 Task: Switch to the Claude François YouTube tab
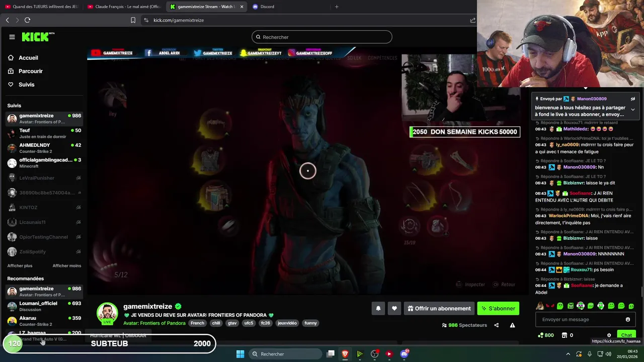[124, 7]
